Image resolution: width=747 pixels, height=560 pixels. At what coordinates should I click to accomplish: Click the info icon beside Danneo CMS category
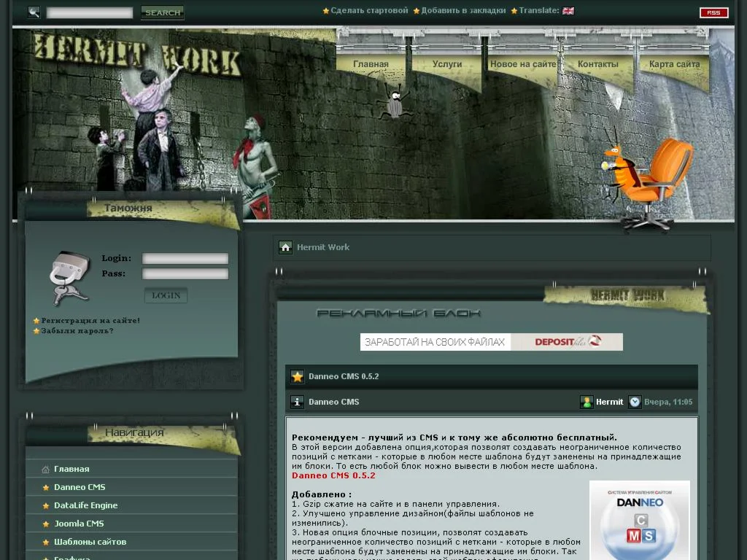(x=297, y=402)
